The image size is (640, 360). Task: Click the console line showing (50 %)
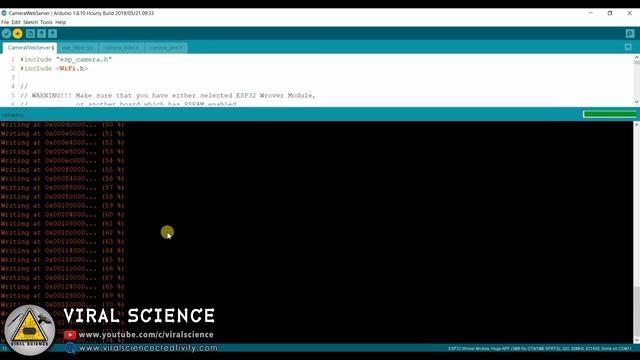click(x=62, y=124)
